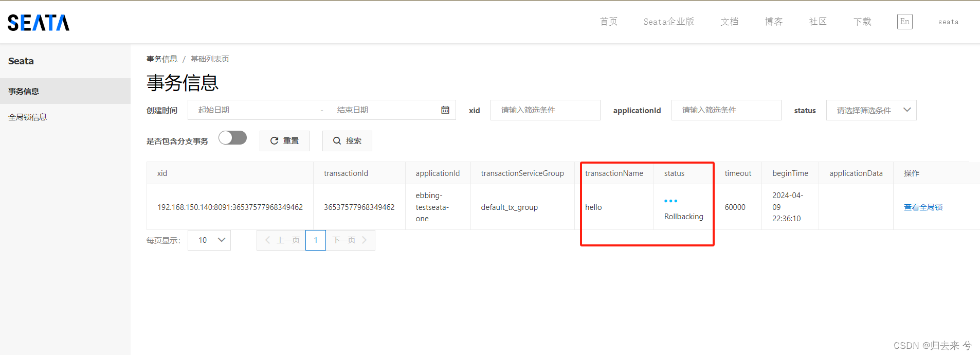Click the 重置 reset button

(x=284, y=141)
